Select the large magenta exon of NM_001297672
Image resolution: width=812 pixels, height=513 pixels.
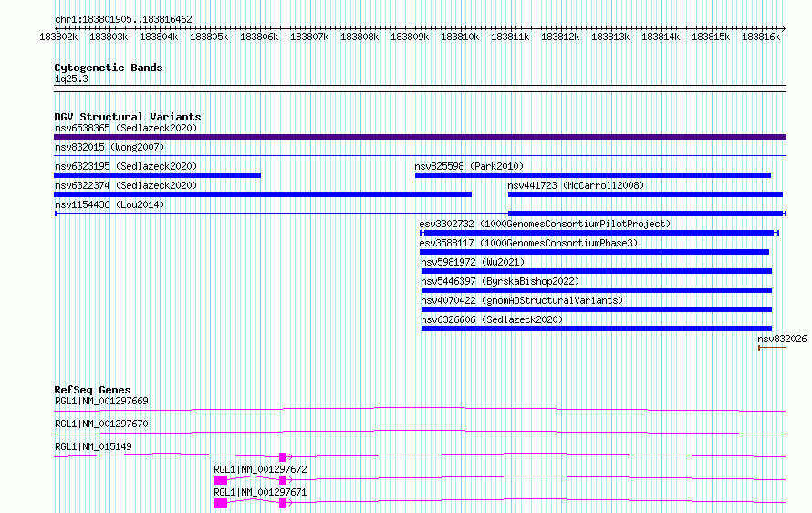tap(221, 480)
